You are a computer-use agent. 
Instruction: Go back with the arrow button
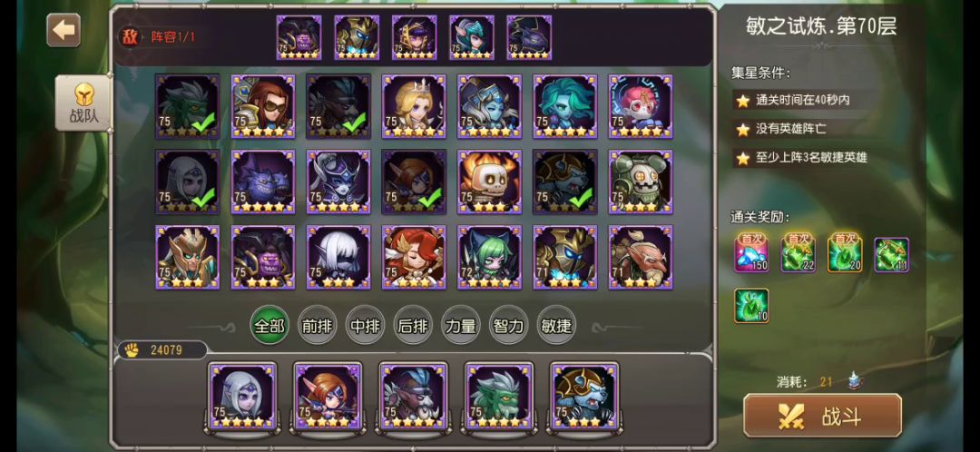tap(64, 30)
